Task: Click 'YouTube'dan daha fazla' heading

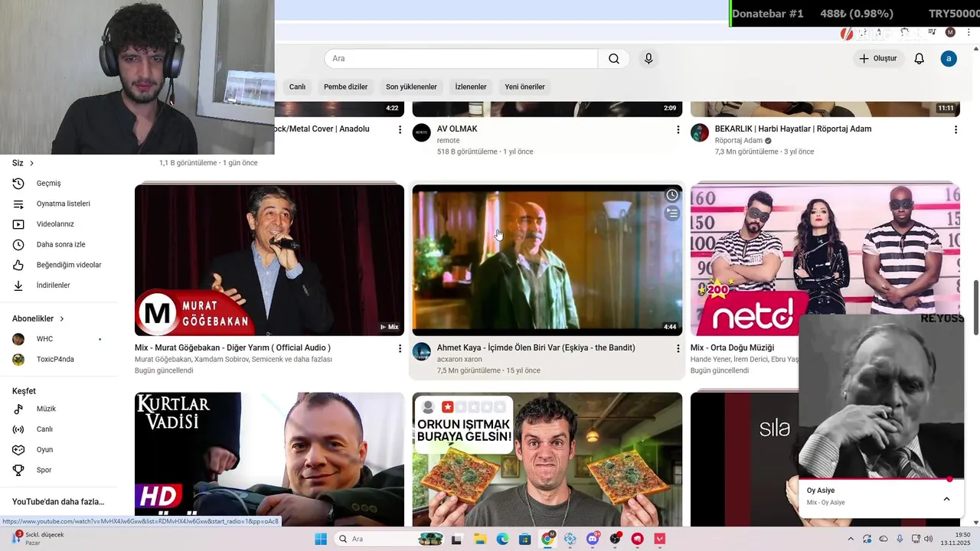Action: click(58, 502)
